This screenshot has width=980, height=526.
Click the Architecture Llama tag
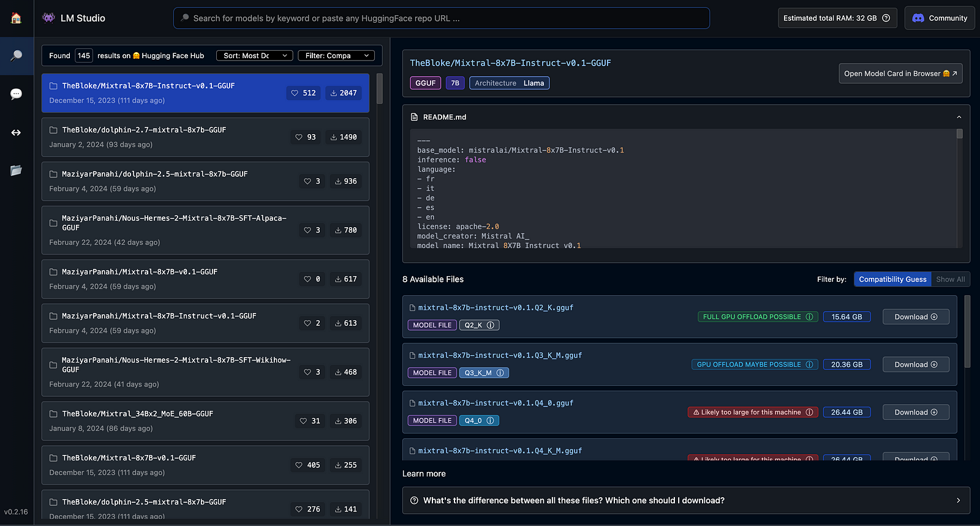coord(509,83)
